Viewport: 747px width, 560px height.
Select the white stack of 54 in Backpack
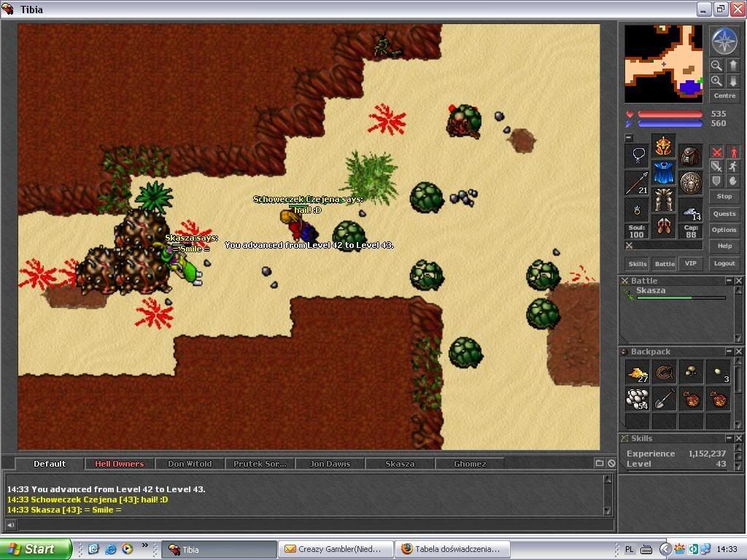click(638, 399)
